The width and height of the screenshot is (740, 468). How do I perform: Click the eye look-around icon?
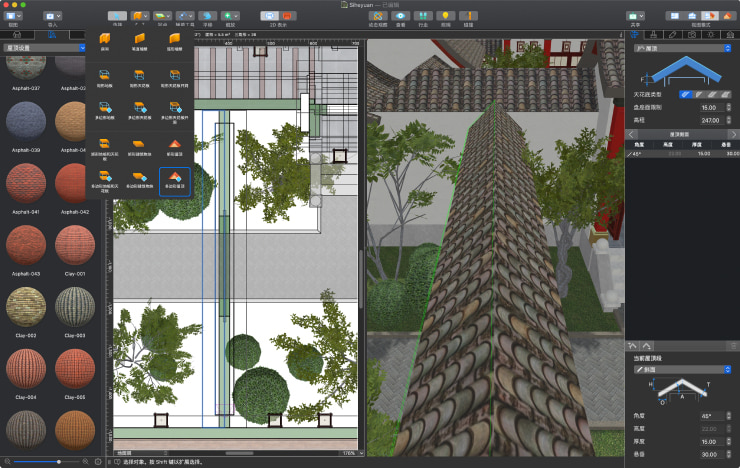[400, 16]
